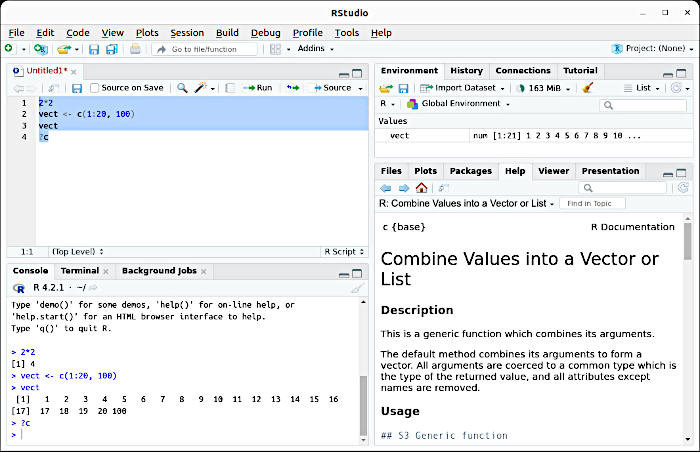This screenshot has height=452, width=700.
Task: Click the code tools magic wand icon
Action: pos(201,88)
